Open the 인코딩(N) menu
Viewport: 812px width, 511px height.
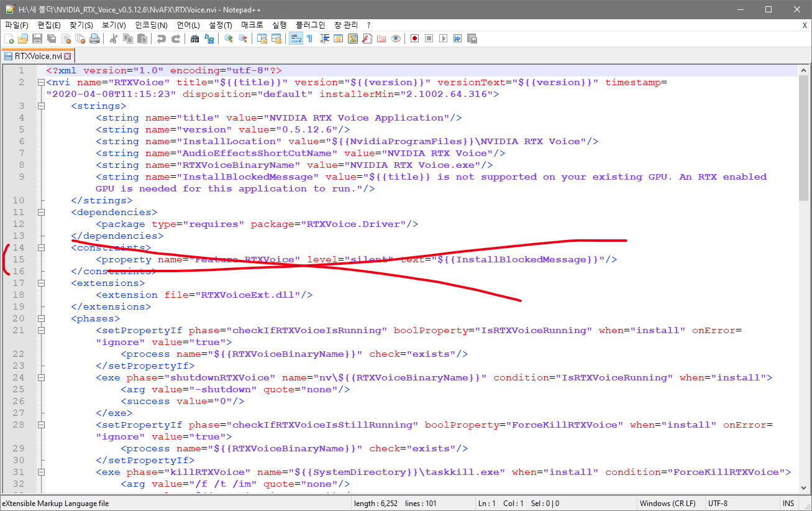tap(151, 25)
